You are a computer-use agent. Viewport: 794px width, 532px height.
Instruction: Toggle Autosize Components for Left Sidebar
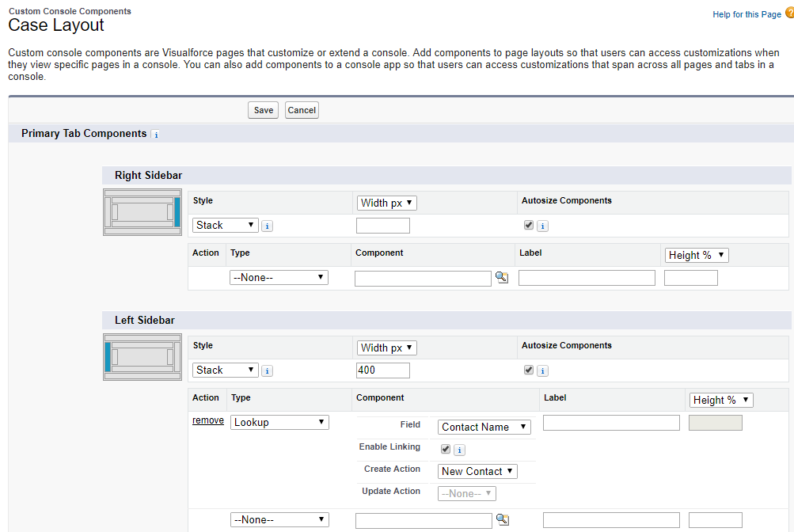coord(528,370)
